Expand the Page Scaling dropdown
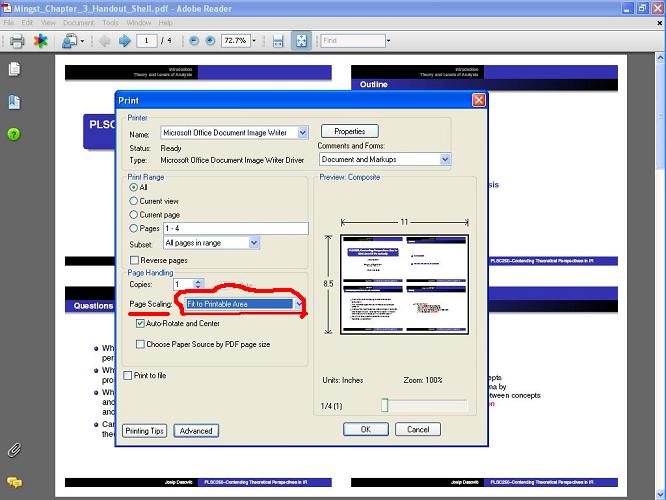Viewport: 666px width, 500px height. pos(298,304)
